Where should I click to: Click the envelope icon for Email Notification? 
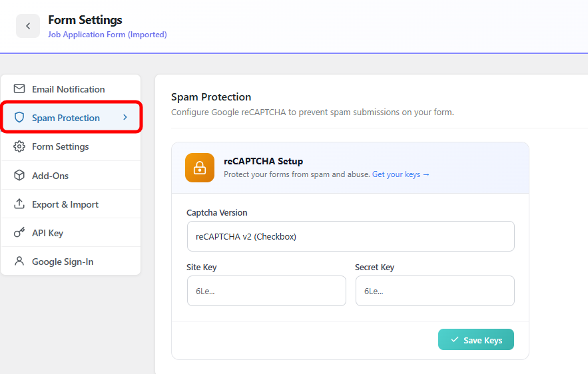pos(19,89)
